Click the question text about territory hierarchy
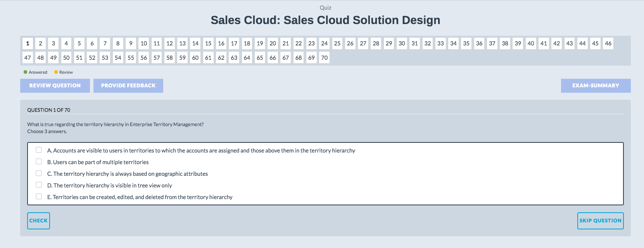 click(x=115, y=125)
